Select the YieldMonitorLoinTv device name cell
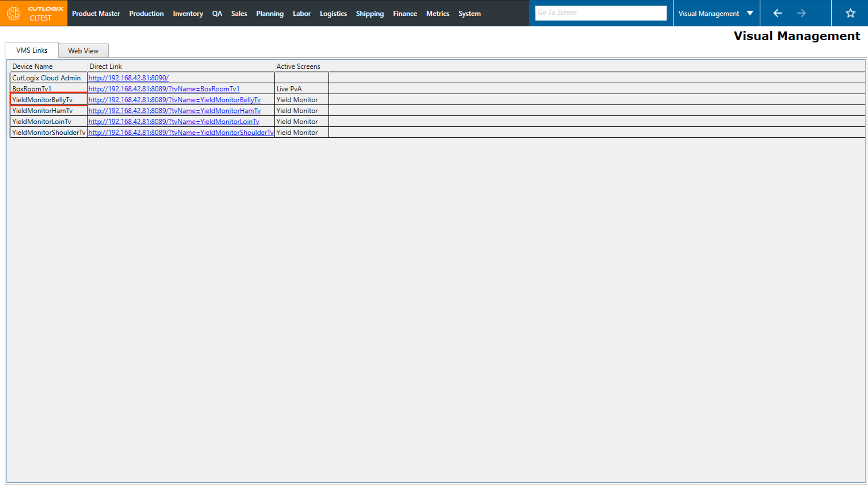 [x=42, y=122]
